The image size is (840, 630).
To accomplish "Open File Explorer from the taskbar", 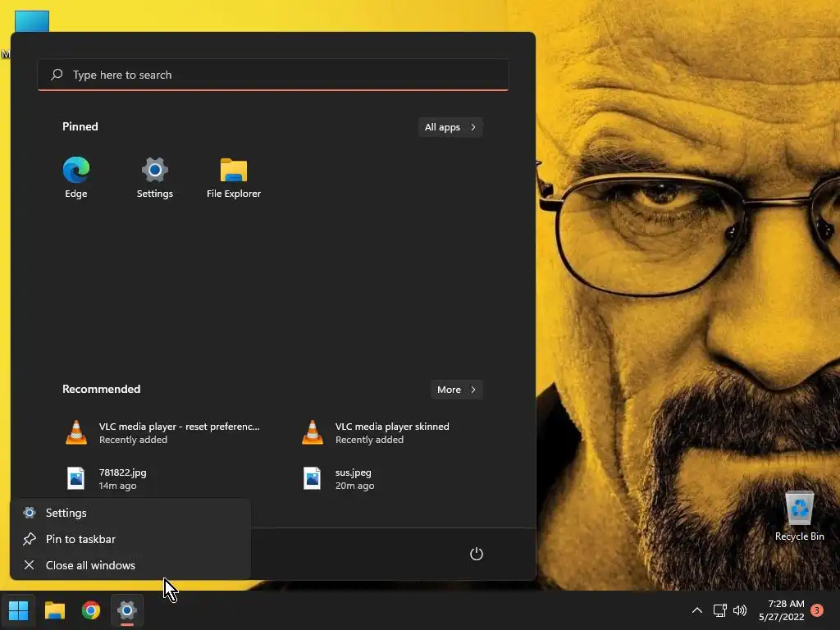I will click(55, 610).
